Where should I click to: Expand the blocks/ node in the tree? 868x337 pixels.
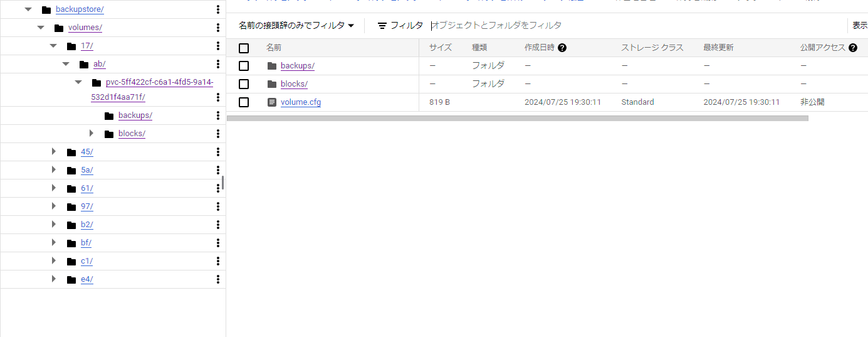tap(91, 133)
